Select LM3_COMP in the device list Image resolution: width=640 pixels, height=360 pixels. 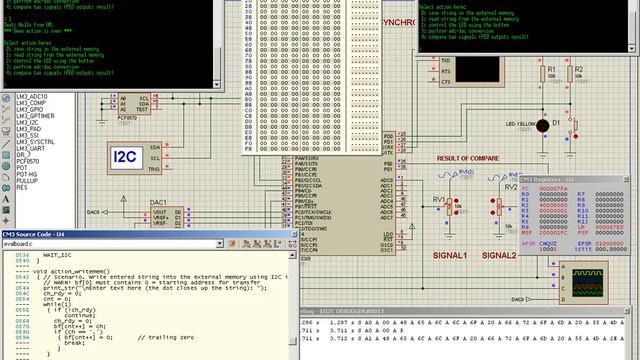click(31, 103)
